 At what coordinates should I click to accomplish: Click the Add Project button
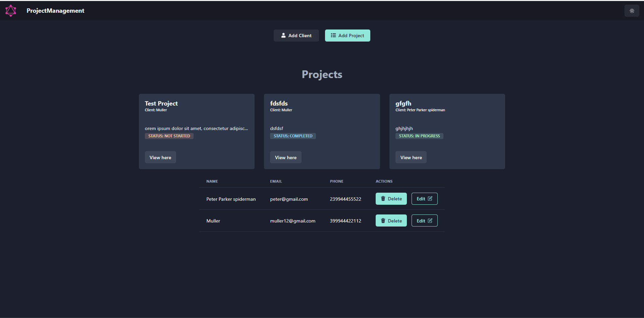click(347, 35)
